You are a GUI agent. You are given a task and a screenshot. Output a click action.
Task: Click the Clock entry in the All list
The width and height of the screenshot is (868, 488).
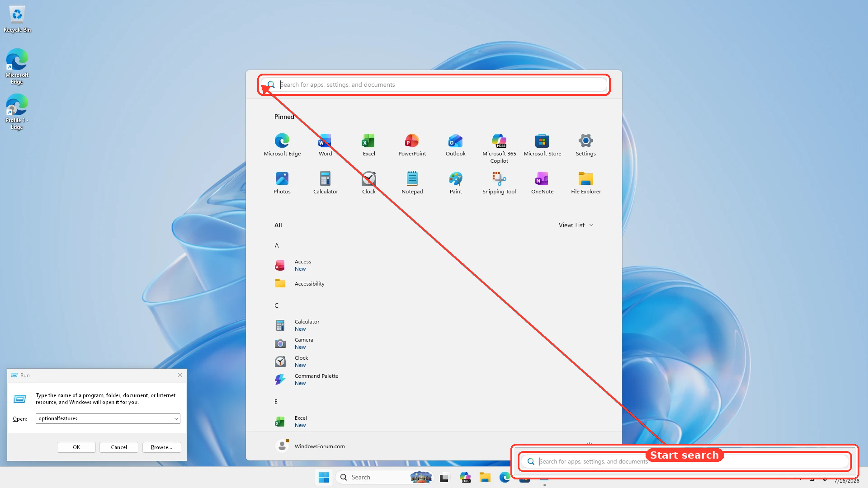(x=292, y=361)
